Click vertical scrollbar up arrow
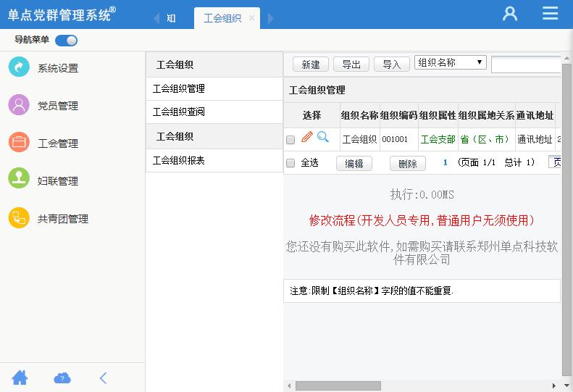Image resolution: width=573 pixels, height=392 pixels. (x=566, y=59)
